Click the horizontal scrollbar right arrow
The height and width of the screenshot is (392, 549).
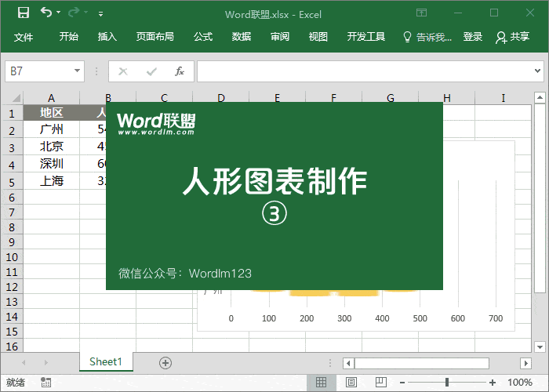525,363
